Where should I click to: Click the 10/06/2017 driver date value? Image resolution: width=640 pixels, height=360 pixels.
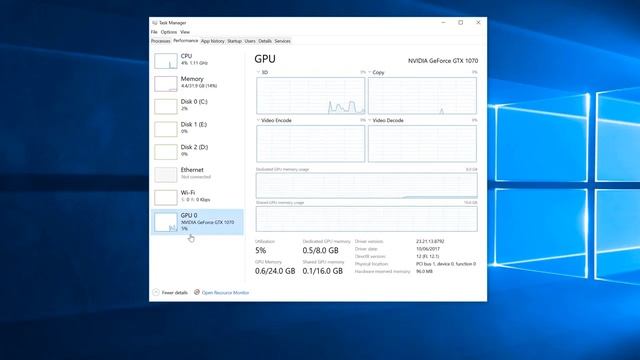coord(428,249)
